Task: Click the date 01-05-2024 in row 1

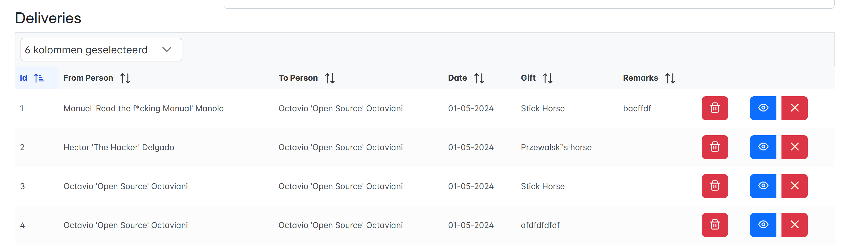Action: pyautogui.click(x=471, y=108)
